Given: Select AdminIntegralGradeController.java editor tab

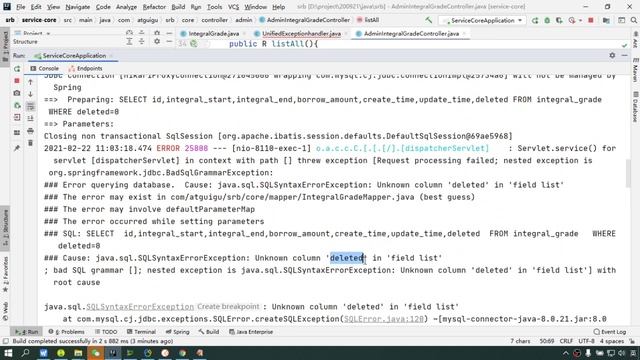Looking at the screenshot, I should pyautogui.click(x=411, y=33).
